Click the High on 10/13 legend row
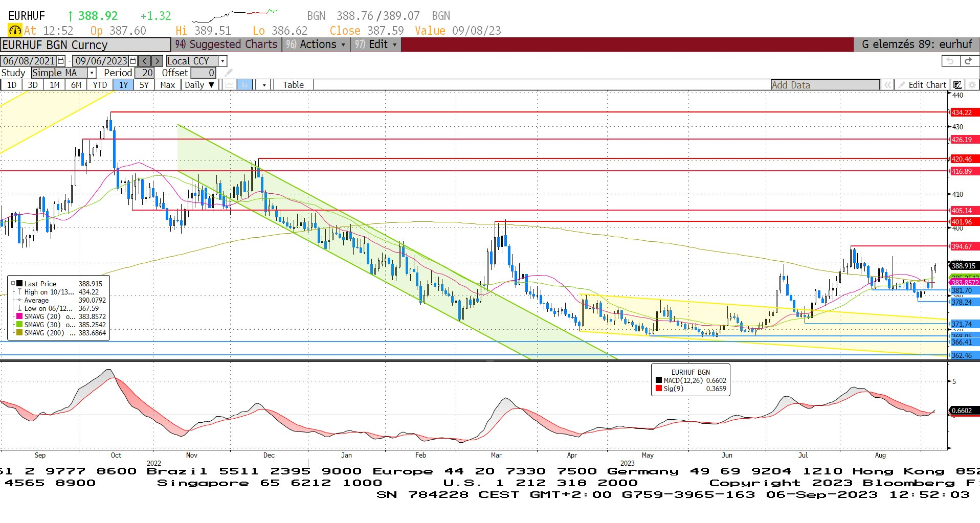980x523 pixels. [59, 292]
